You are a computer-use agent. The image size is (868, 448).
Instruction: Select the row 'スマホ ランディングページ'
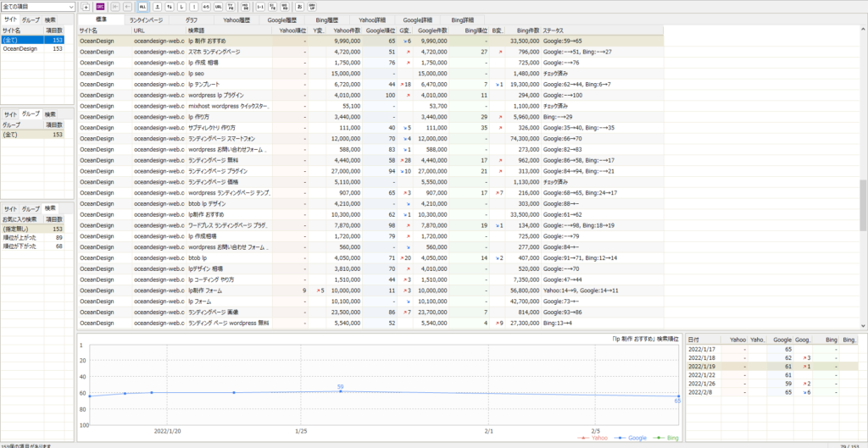tap(370, 52)
